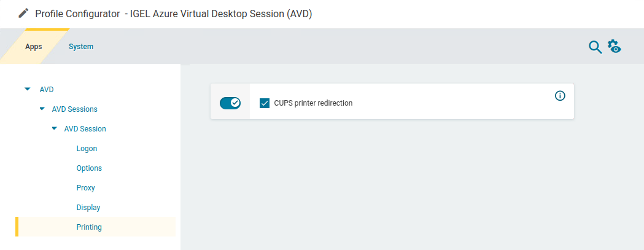Viewport: 644px width, 250px height.
Task: Open the Options settings page
Action: 89,168
